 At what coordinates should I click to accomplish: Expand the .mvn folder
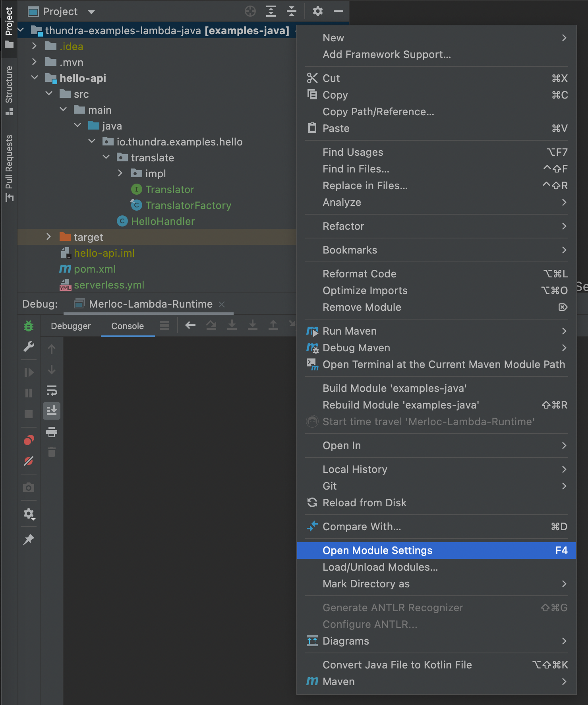(35, 62)
